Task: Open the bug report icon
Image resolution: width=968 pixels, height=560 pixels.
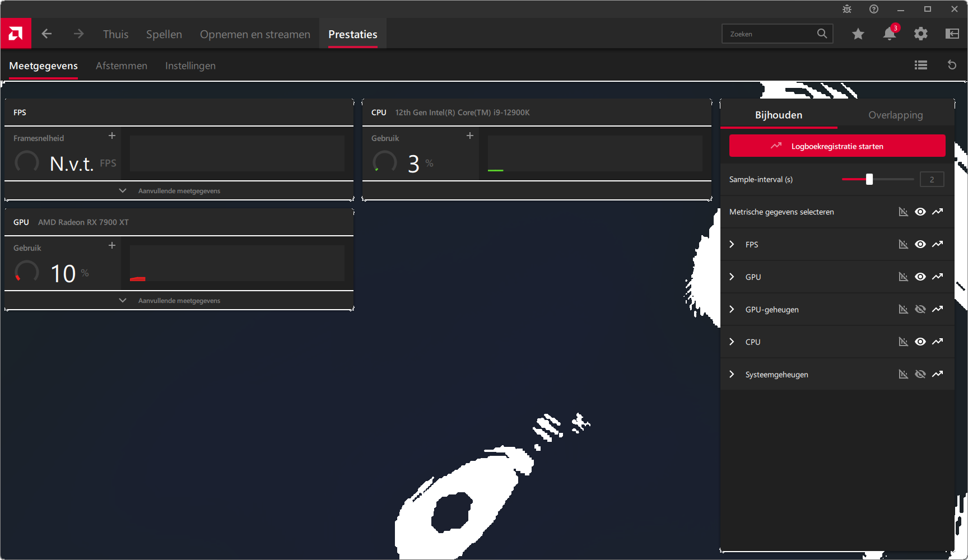Action: pos(846,9)
